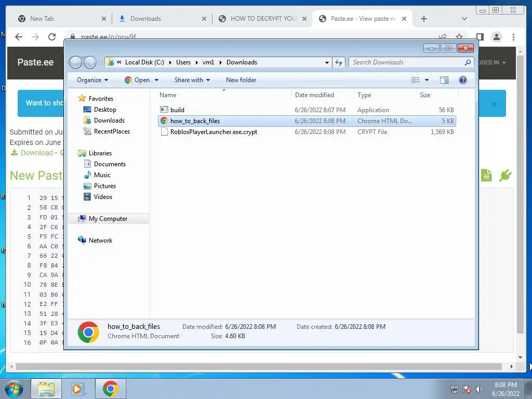
Task: Toggle the preview pane icon
Action: click(444, 80)
